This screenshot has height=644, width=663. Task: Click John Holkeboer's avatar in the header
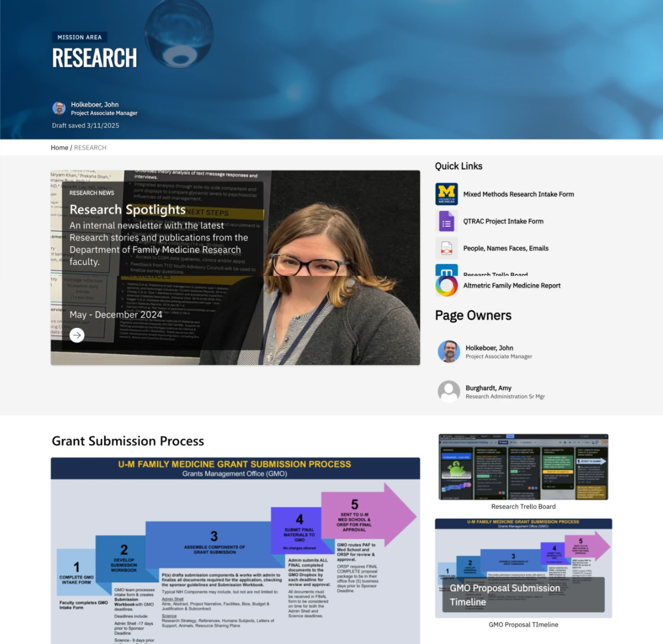[x=59, y=108]
